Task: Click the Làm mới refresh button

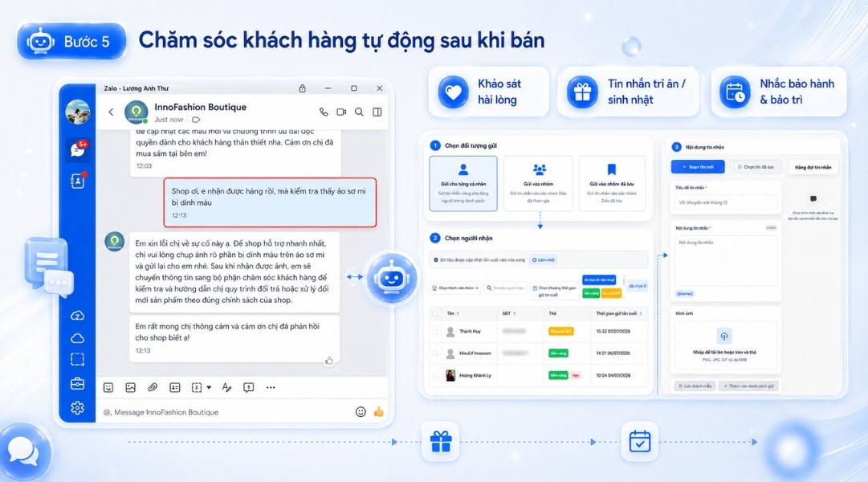Action: (543, 259)
